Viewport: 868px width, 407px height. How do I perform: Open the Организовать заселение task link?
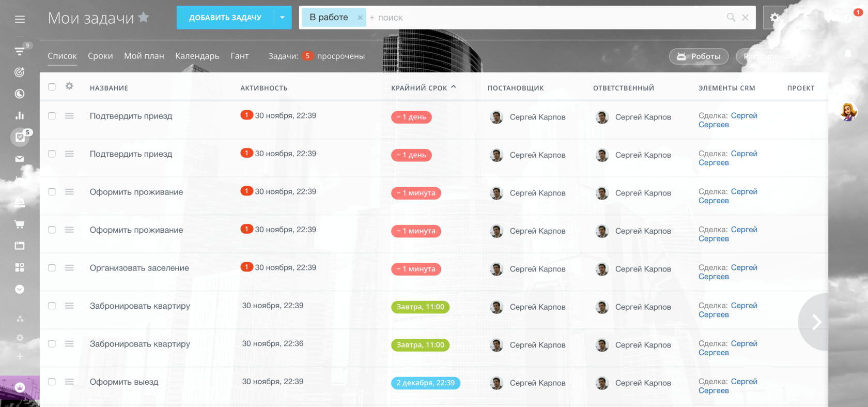click(139, 268)
